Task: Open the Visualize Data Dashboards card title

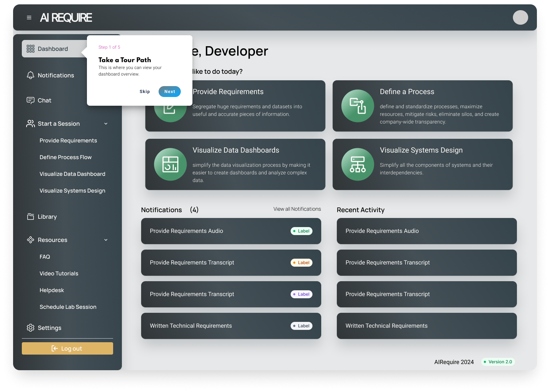Action: click(x=236, y=150)
